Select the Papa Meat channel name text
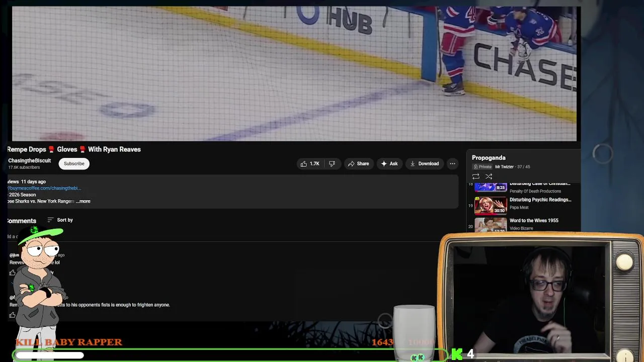 (519, 207)
